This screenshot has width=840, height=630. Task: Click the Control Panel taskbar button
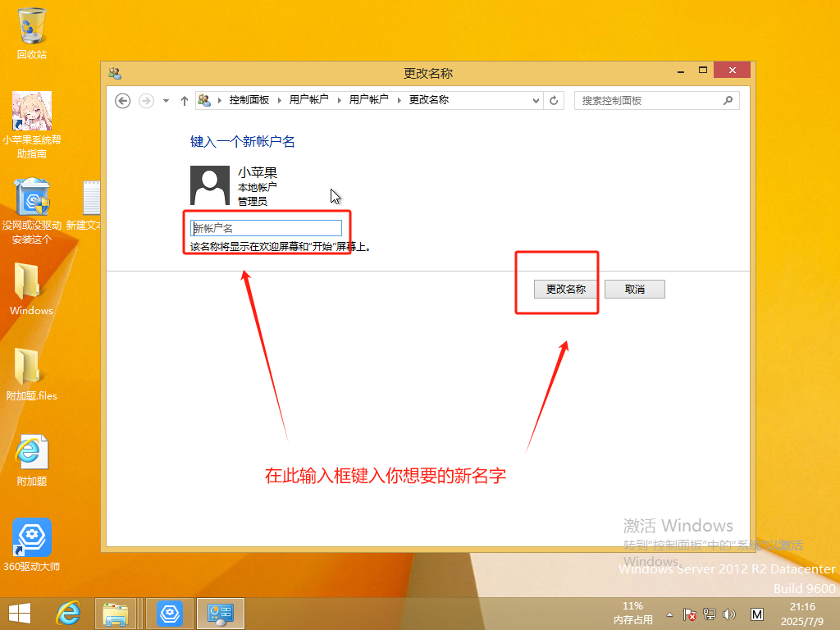point(220,614)
